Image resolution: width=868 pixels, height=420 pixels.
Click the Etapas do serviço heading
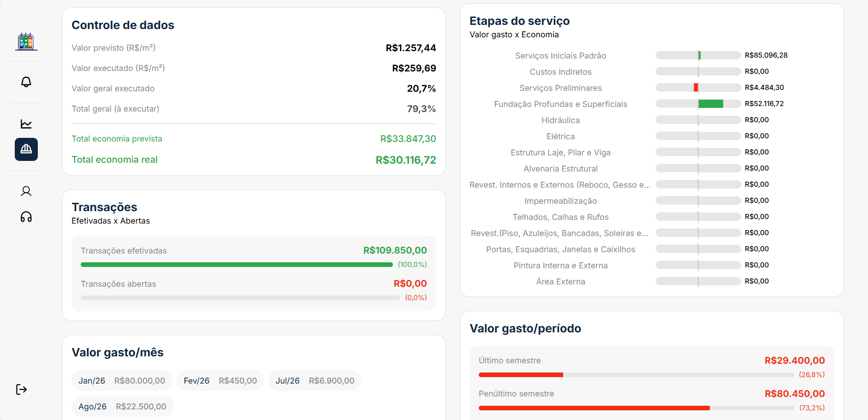pos(519,21)
